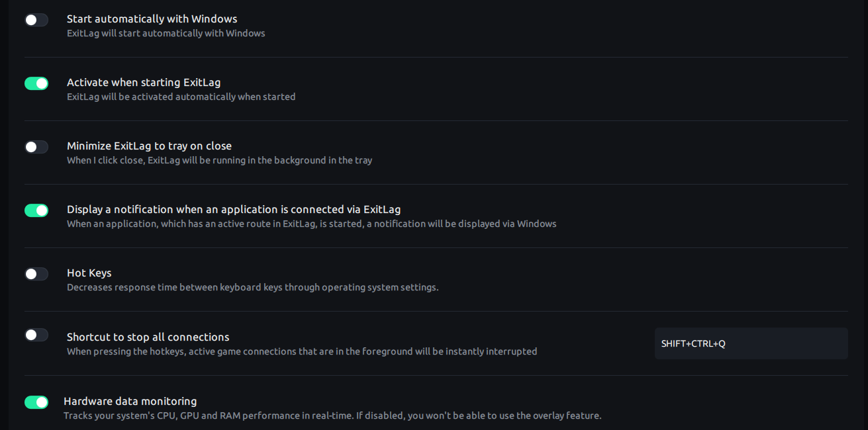Click description about instantly interrupted game connections
868x430 pixels.
coord(301,351)
